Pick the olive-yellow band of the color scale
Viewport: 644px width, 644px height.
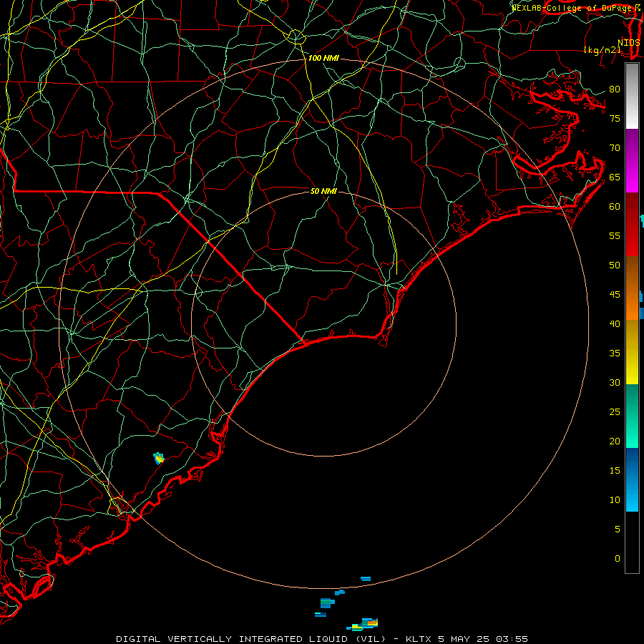(632, 352)
